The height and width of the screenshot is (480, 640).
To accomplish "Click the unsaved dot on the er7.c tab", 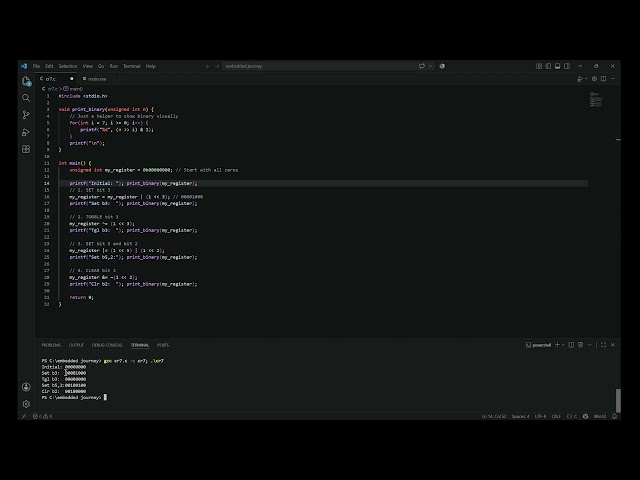I will [x=72, y=79].
